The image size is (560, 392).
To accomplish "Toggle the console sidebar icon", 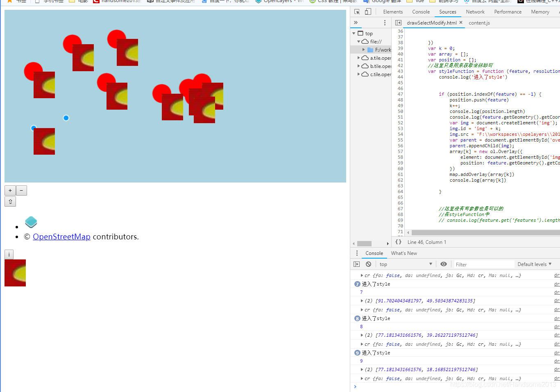I will click(x=356, y=264).
